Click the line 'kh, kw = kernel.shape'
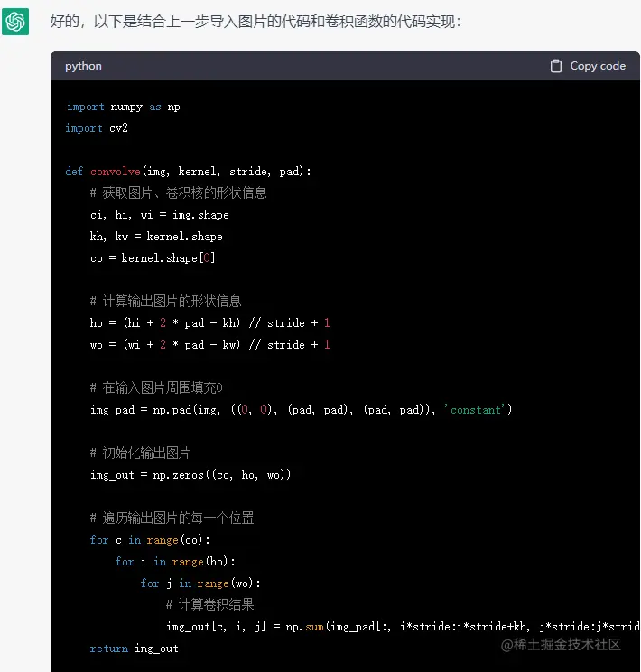 point(156,236)
